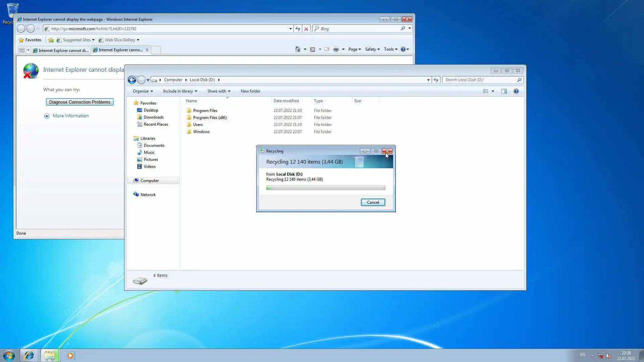The width and height of the screenshot is (644, 362).
Task: Click the preview pane toggle icon
Action: (x=504, y=91)
